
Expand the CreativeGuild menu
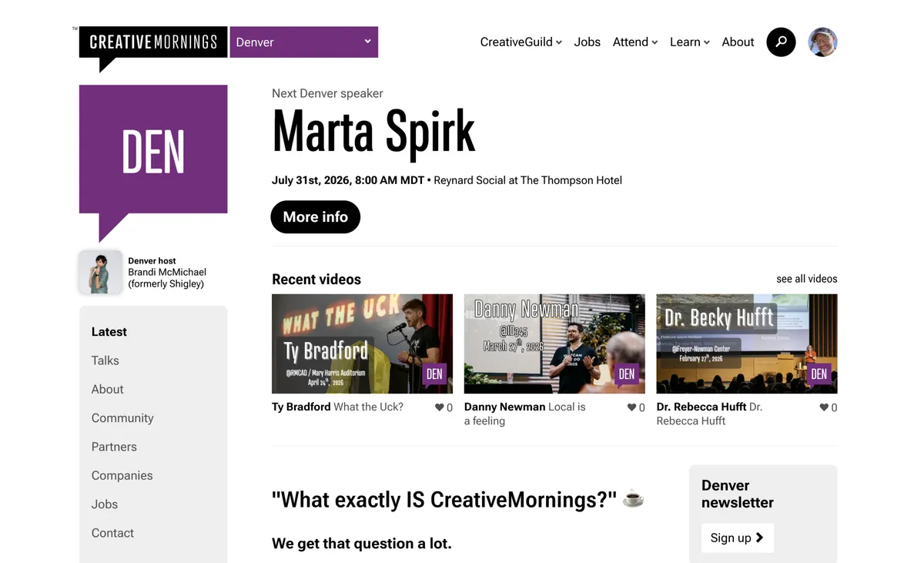pos(521,42)
